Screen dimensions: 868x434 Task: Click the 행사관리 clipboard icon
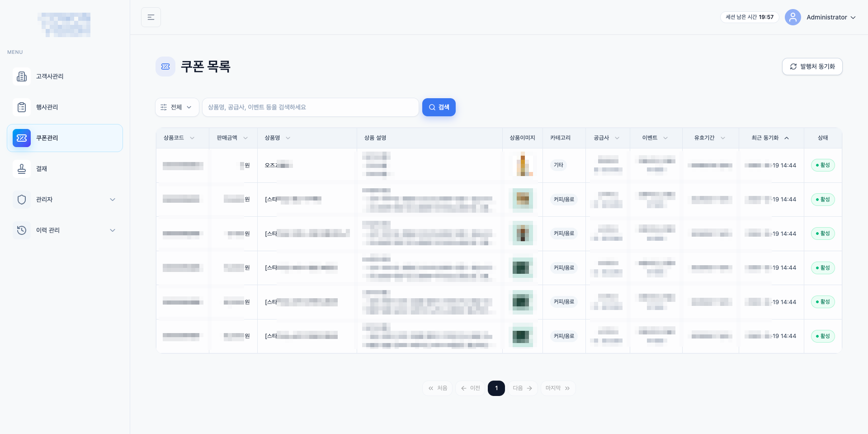point(22,107)
